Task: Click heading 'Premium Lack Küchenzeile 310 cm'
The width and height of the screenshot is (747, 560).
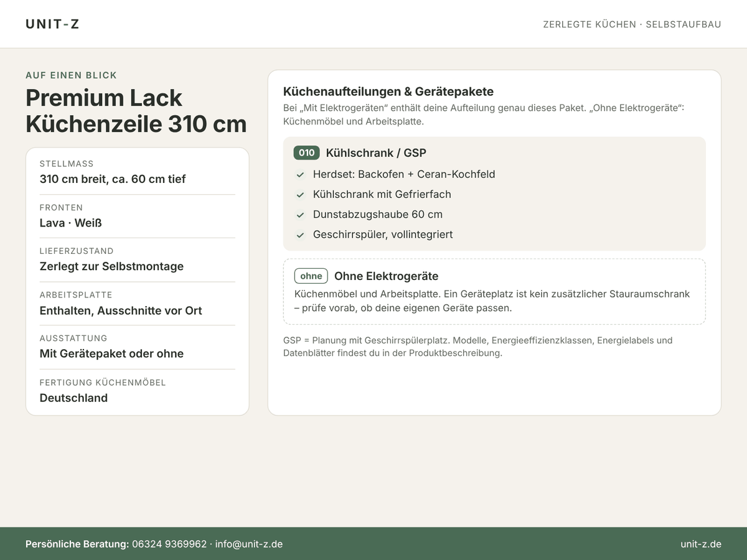Action: pyautogui.click(x=136, y=111)
